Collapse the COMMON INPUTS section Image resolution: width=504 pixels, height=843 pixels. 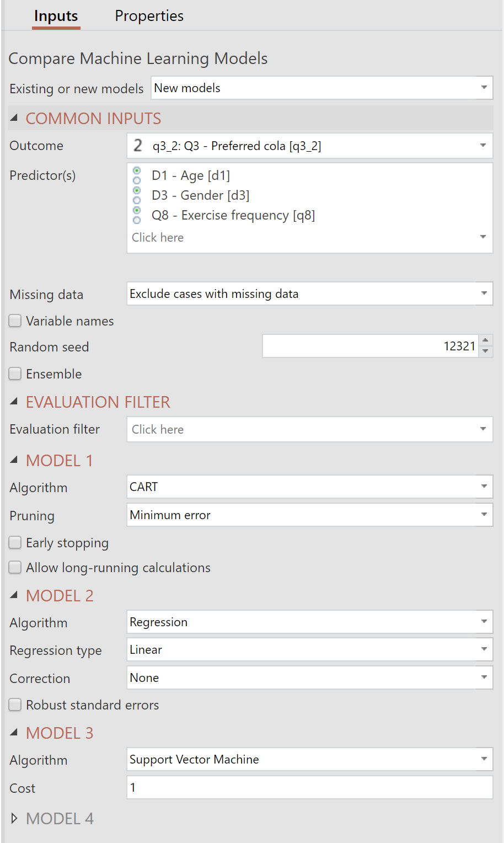point(14,118)
